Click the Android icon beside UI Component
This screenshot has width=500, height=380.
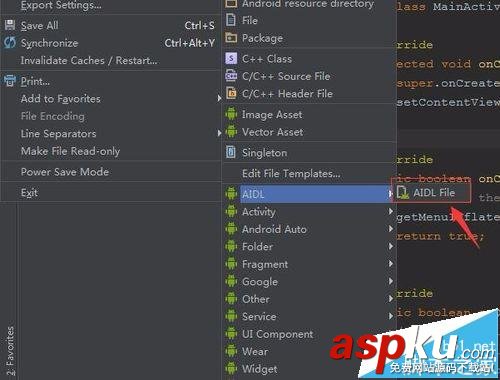tap(231, 334)
